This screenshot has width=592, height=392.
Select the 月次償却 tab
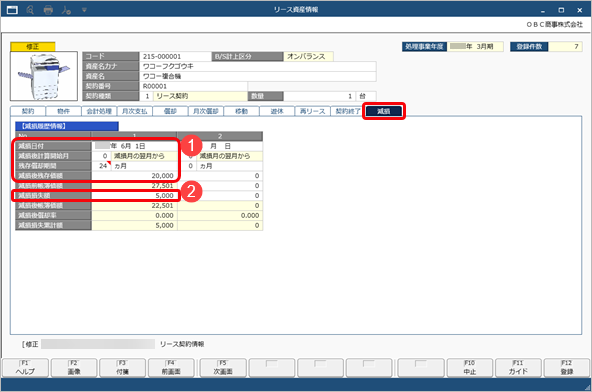coord(206,111)
